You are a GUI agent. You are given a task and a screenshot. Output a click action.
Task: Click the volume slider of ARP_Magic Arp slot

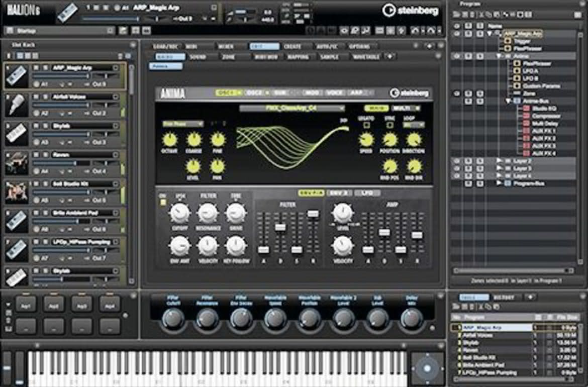tap(61, 76)
